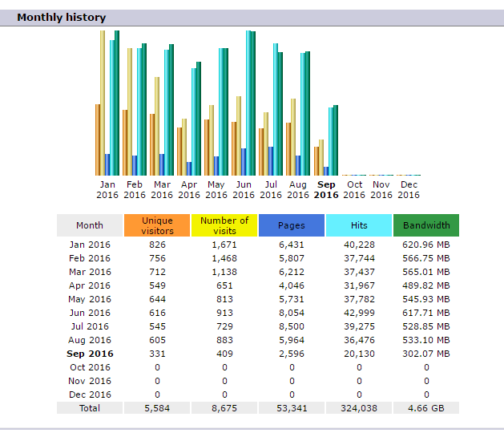Click the 549 unique visitors value for Apr

(x=157, y=285)
